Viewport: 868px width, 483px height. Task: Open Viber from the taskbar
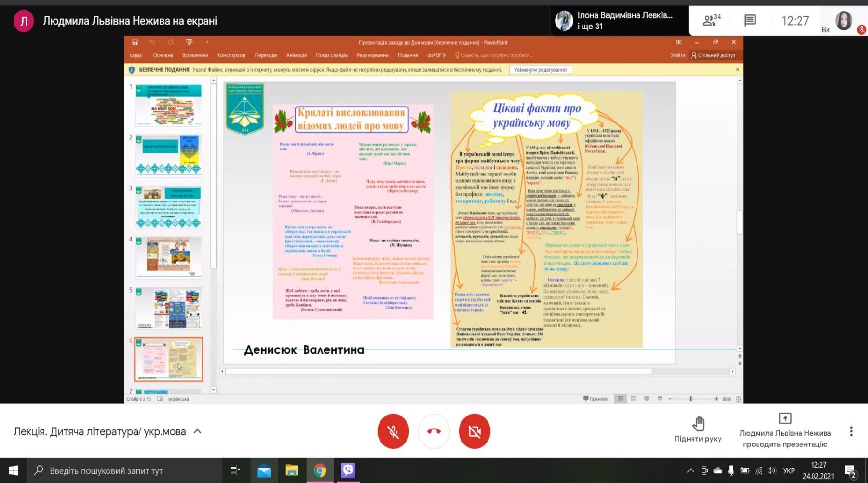click(x=348, y=470)
